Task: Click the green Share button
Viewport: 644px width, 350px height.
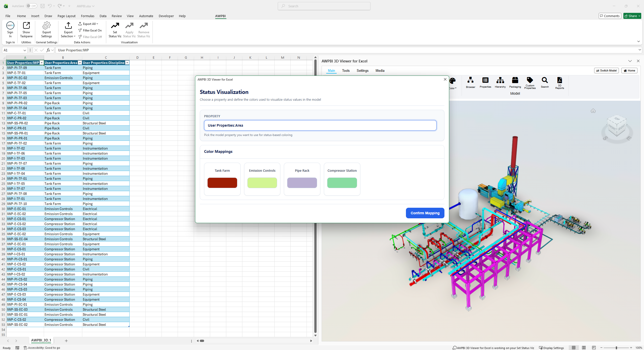Action: pos(632,16)
